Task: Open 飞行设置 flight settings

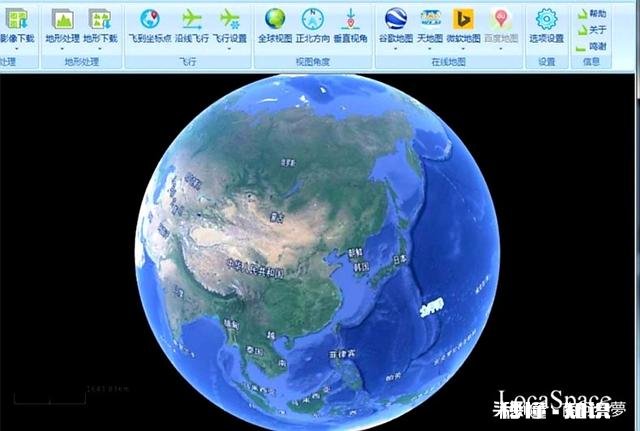Action: 229,25
